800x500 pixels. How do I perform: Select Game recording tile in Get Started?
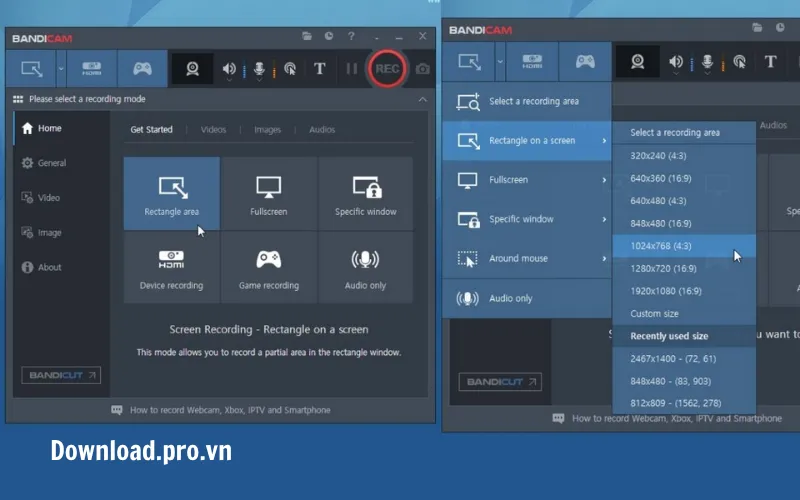pos(267,267)
